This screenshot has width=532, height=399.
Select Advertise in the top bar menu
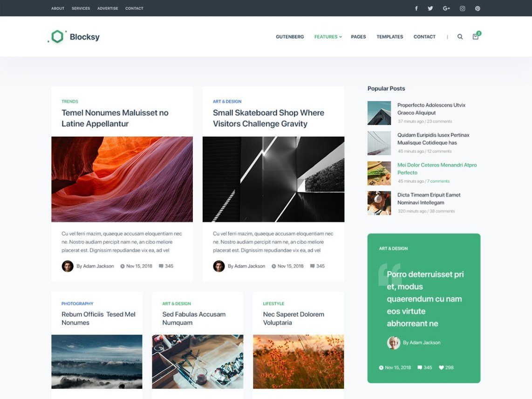pyautogui.click(x=108, y=8)
